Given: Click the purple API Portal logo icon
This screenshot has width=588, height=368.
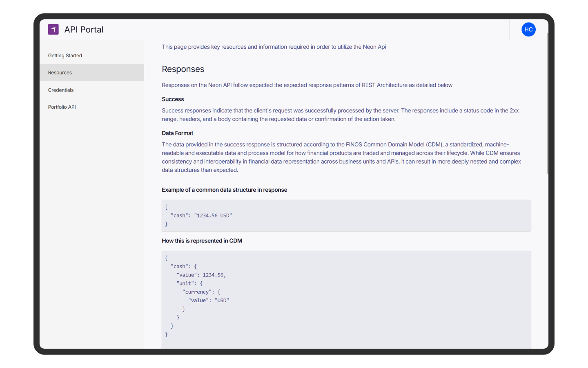Looking at the screenshot, I should 53,29.
